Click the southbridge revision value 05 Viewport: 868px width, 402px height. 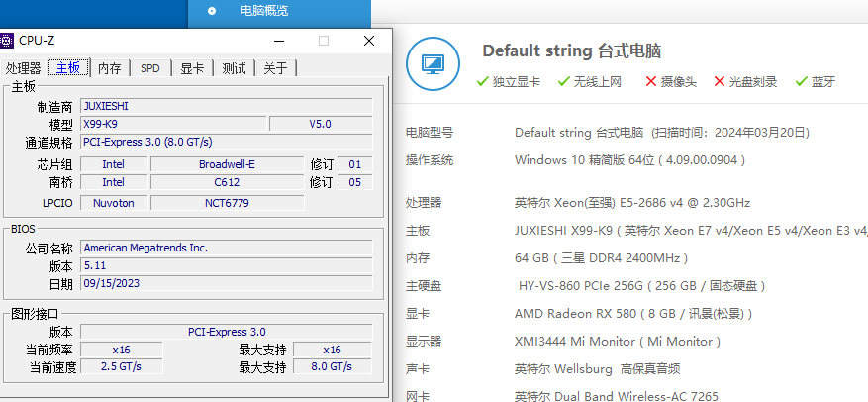click(x=355, y=182)
